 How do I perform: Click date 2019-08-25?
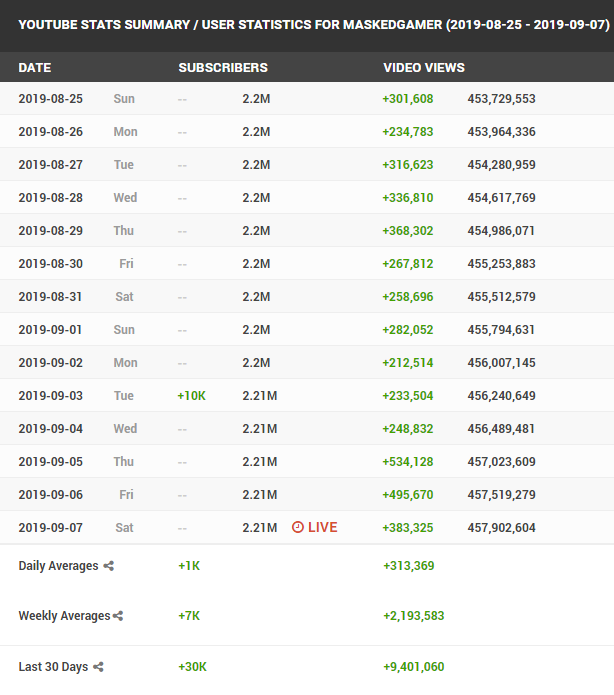[x=51, y=99]
